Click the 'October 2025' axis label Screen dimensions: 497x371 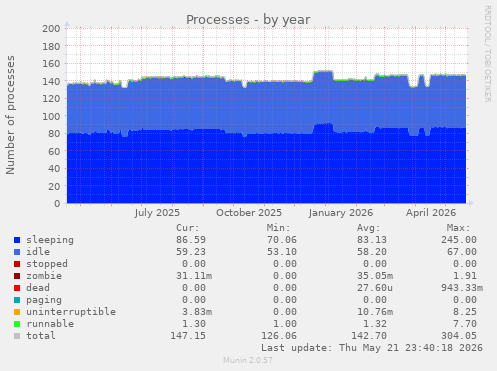pyautogui.click(x=249, y=213)
